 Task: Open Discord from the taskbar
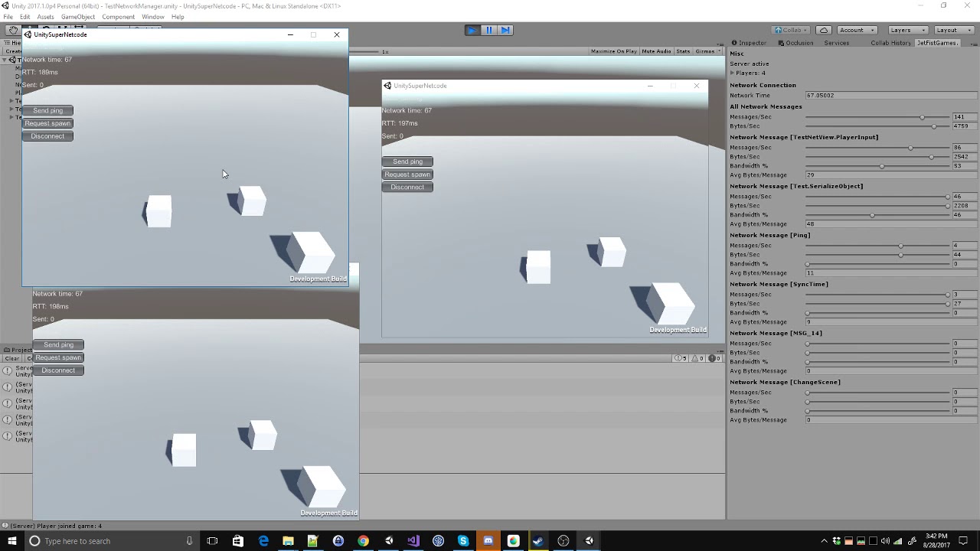488,541
